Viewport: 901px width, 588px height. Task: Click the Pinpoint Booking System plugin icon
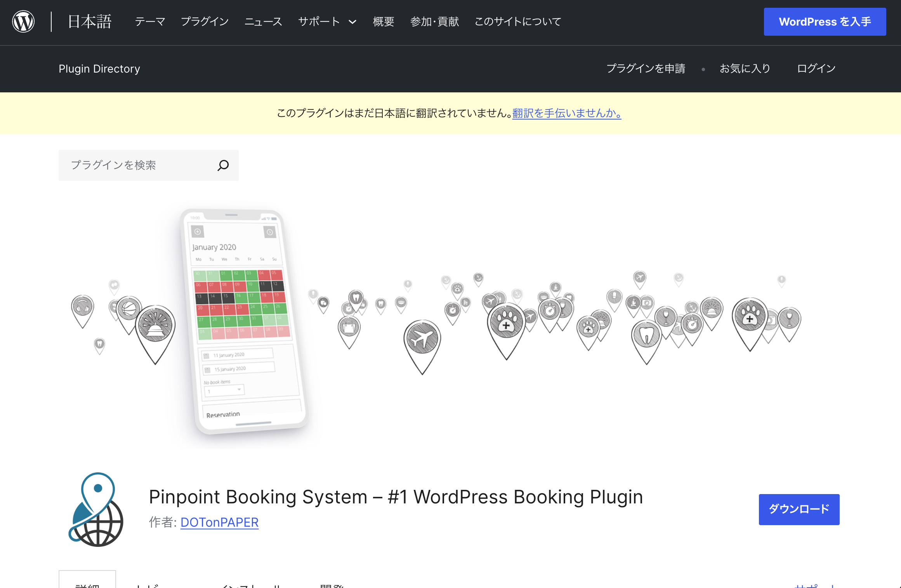click(x=96, y=510)
